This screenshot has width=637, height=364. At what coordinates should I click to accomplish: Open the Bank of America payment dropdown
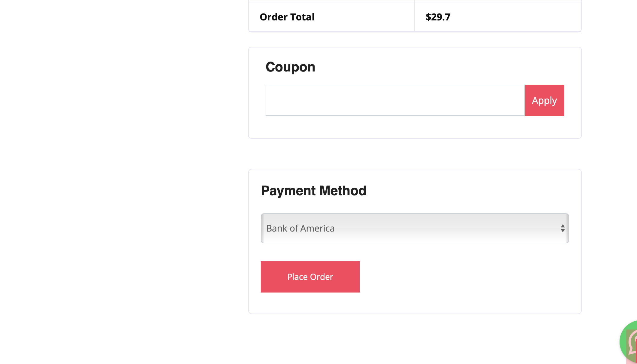(x=415, y=228)
